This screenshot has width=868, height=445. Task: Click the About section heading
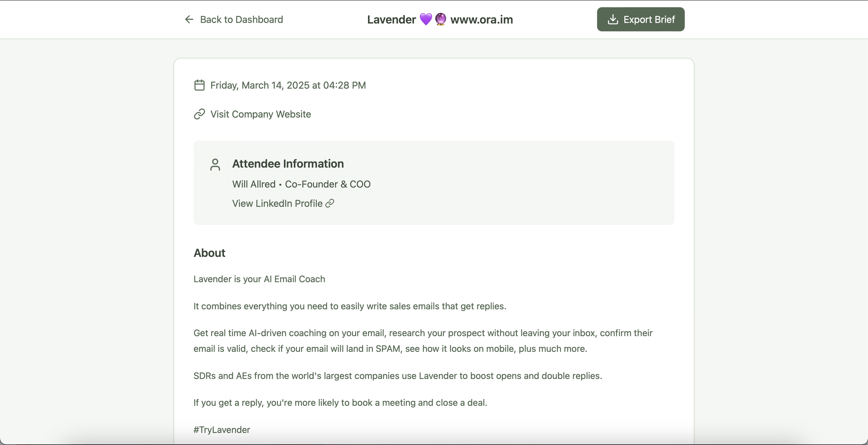(209, 253)
